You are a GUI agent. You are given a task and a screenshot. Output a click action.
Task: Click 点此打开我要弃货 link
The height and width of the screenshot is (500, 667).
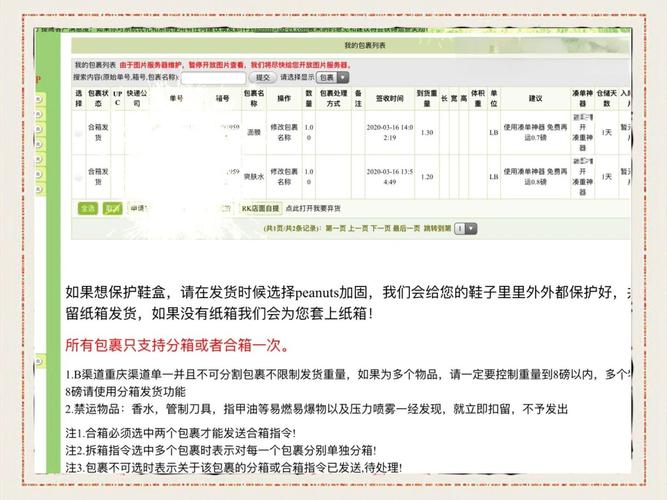(x=313, y=209)
